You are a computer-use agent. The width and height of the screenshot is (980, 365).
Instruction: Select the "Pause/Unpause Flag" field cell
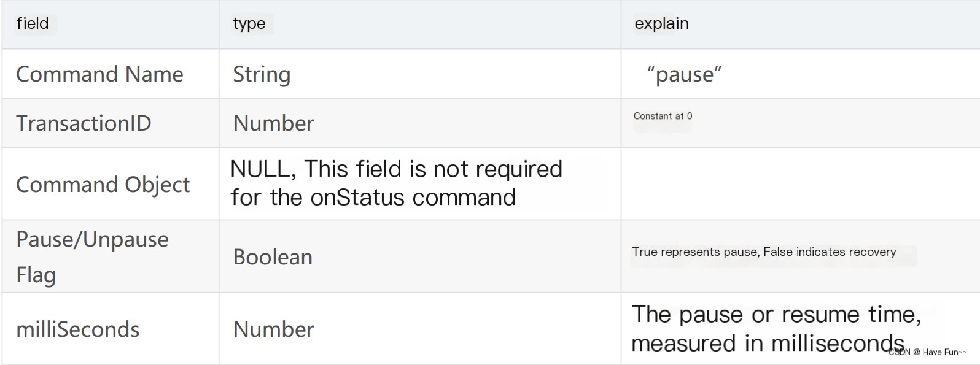pos(92,256)
